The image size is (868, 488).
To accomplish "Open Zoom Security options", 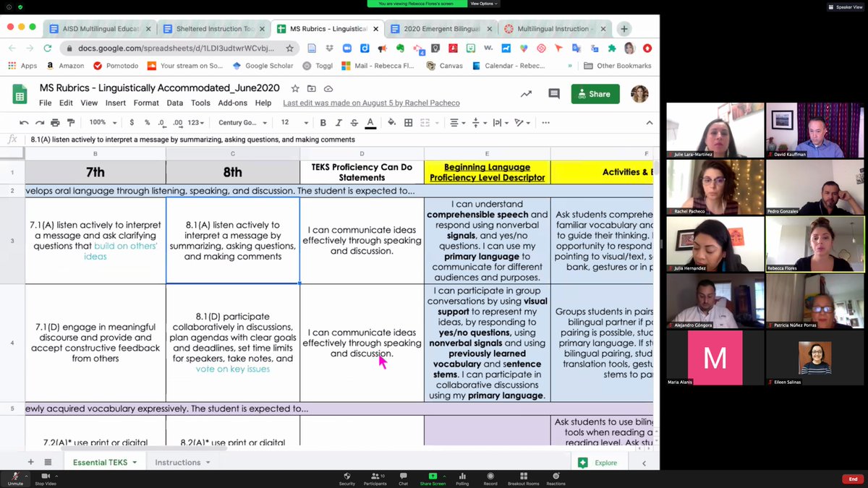I will point(347,479).
